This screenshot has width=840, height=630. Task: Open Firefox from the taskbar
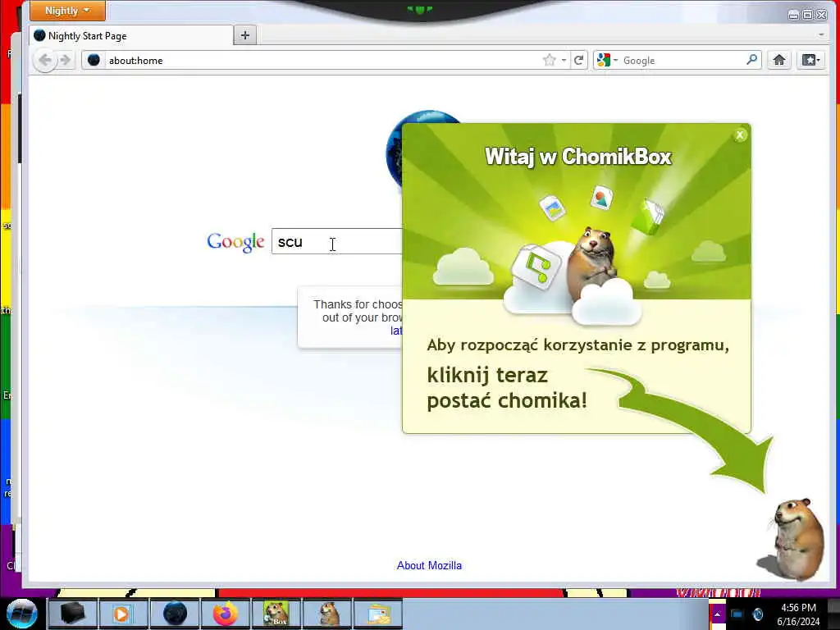point(226,614)
